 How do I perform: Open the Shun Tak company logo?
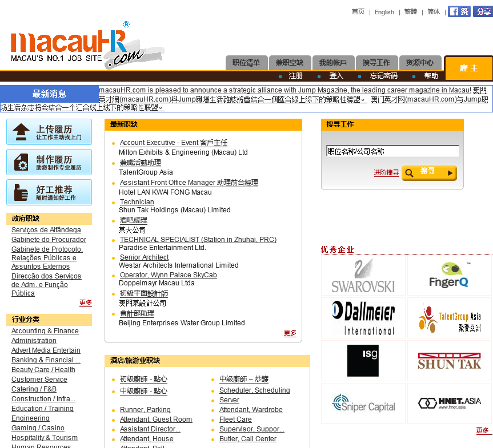[x=449, y=361]
